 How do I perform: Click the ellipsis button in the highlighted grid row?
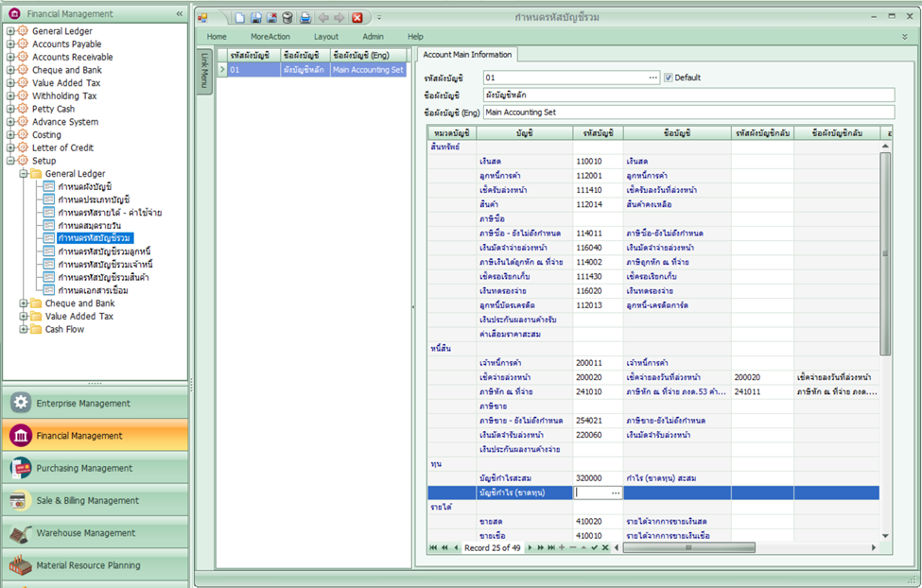click(x=616, y=493)
